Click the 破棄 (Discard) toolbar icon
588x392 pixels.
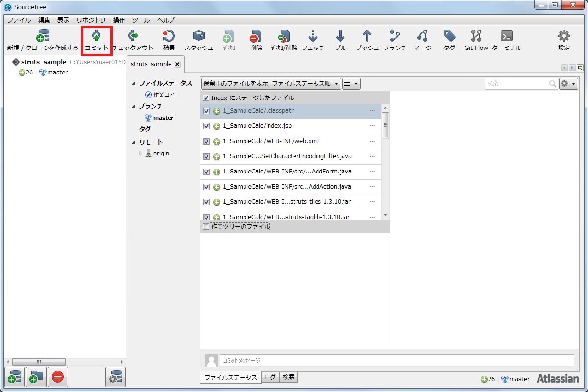click(169, 40)
